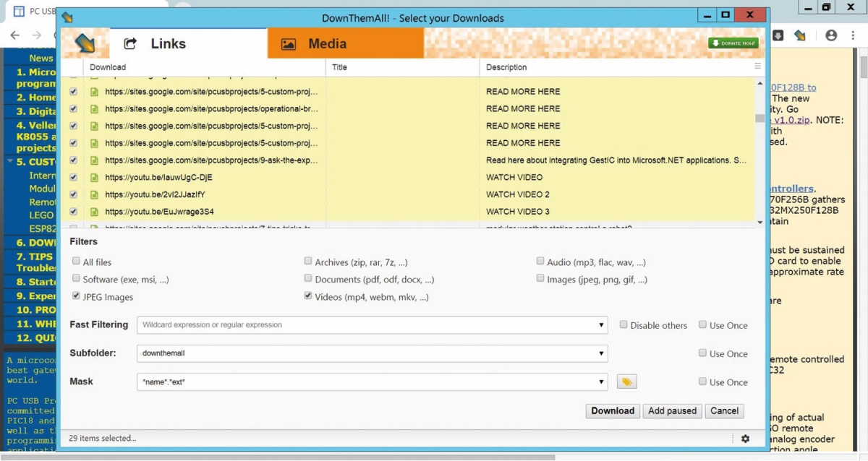Sort by the Title column header
This screenshot has height=461, width=868.
click(x=402, y=67)
